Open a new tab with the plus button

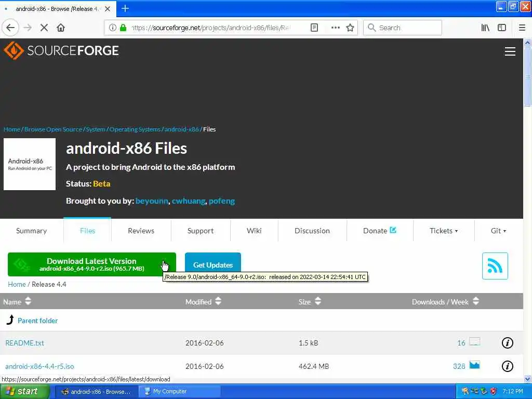pyautogui.click(x=125, y=8)
